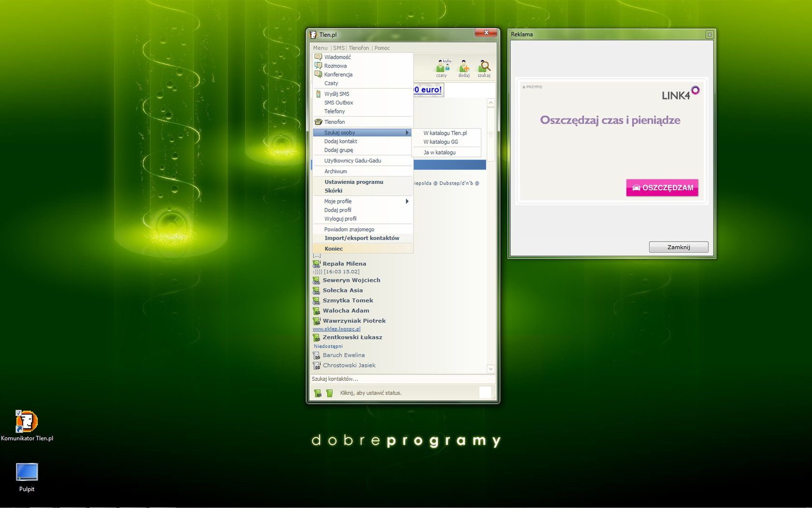Viewport: 812px width, 508px height.
Task: Click the LINK4 logo in the Reklama window
Action: point(681,93)
